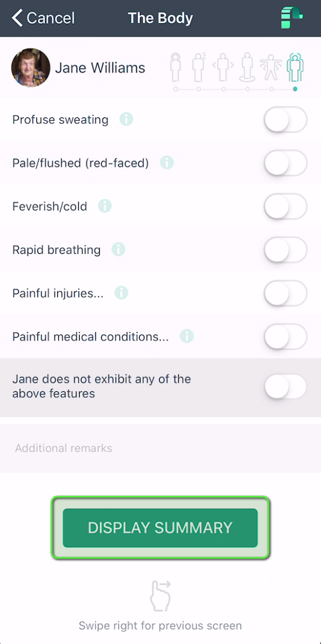Click the green app logo in header
The height and width of the screenshot is (644, 321).
[292, 18]
